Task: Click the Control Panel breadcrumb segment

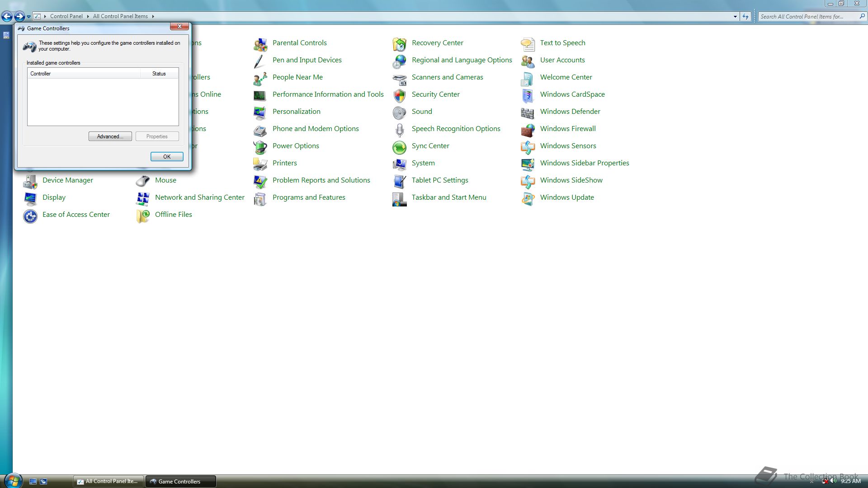Action: point(66,16)
